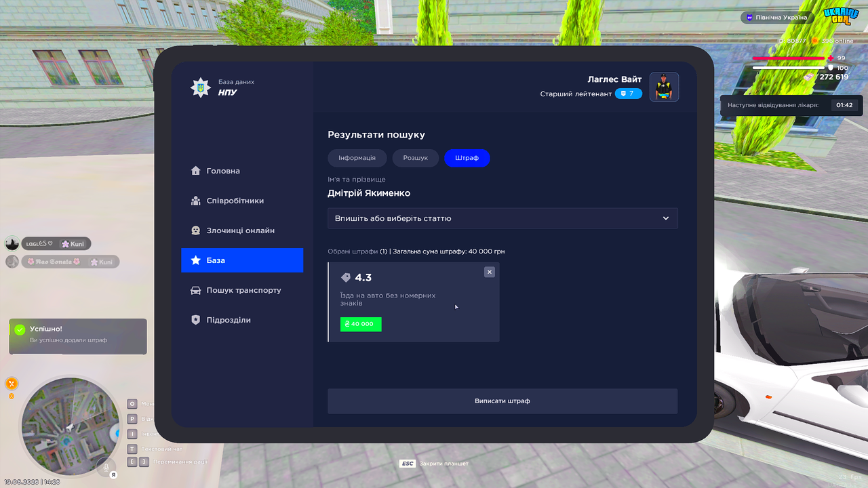Viewport: 868px width, 488px height.
Task: Click the Північна Україна server pill
Action: pyautogui.click(x=777, y=18)
